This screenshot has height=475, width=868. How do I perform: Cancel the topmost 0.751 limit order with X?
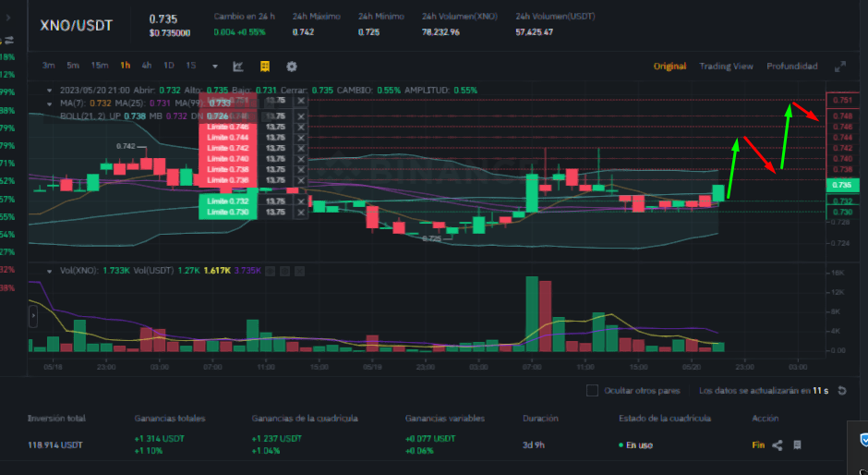[x=301, y=101]
